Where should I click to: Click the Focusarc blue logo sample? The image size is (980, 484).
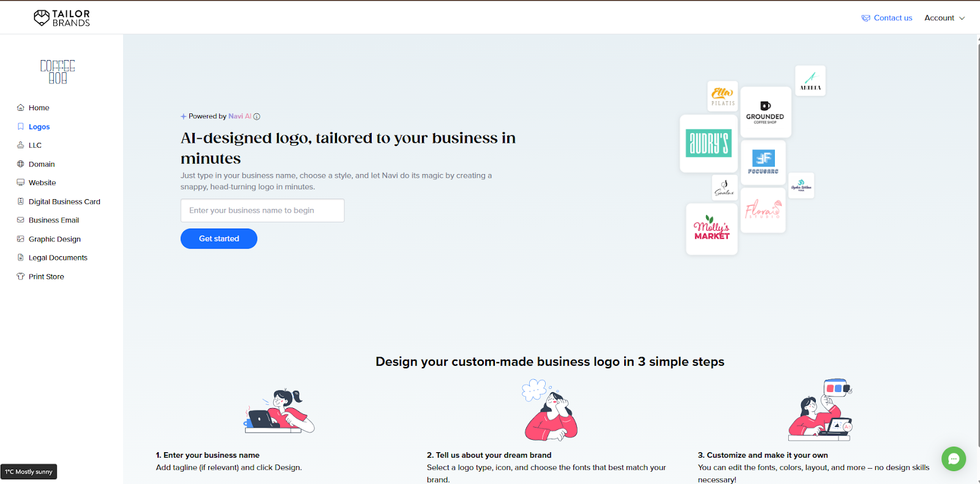pyautogui.click(x=763, y=162)
